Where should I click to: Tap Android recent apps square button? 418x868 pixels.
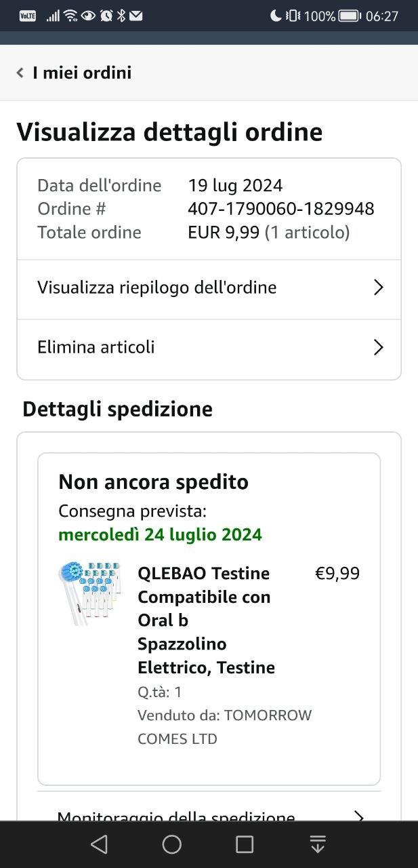tap(245, 844)
